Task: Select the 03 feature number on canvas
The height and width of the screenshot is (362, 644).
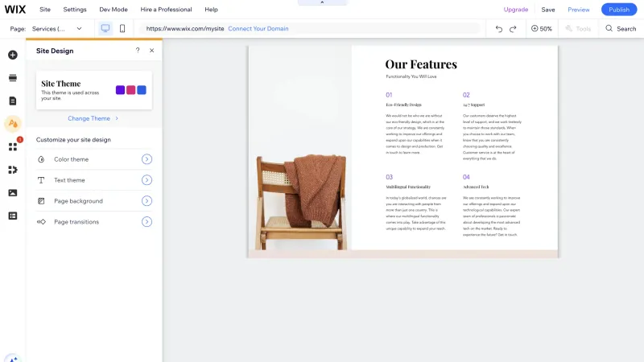Action: click(x=389, y=177)
